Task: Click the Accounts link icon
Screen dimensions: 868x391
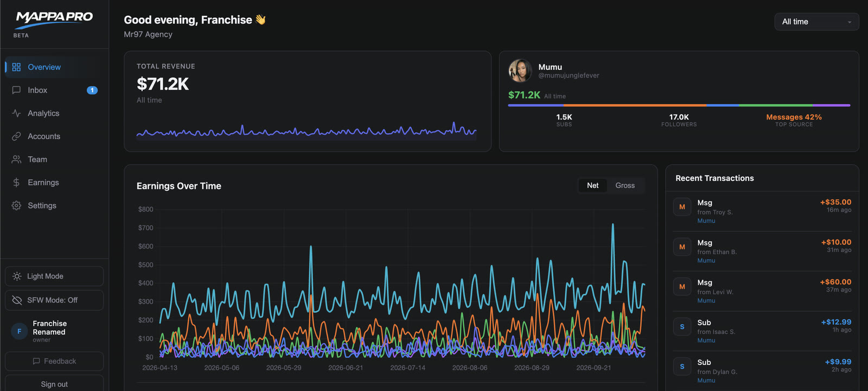Action: point(16,136)
